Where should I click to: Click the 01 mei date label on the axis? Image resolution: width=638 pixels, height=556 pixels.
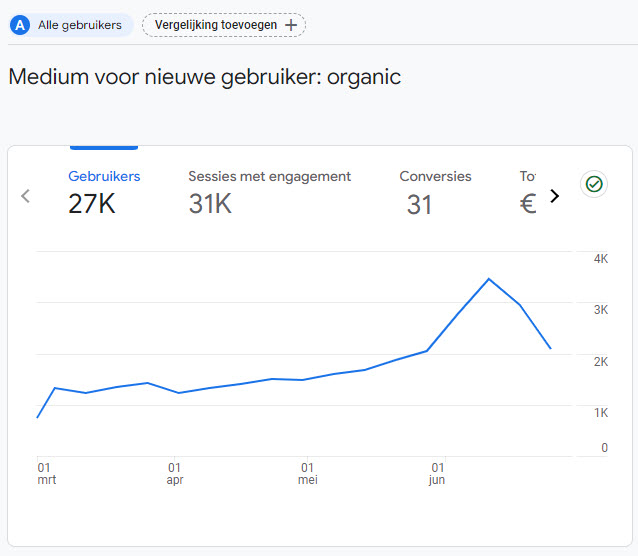click(308, 473)
